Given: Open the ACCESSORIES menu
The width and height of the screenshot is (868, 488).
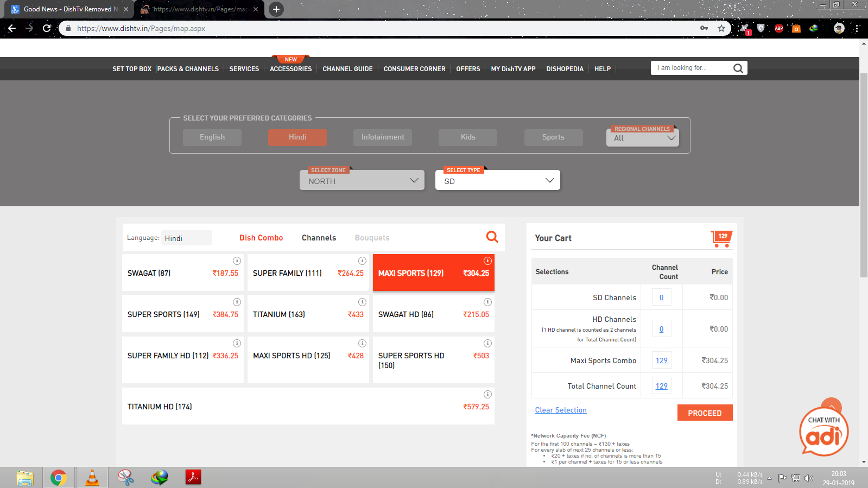Looking at the screenshot, I should coord(290,69).
